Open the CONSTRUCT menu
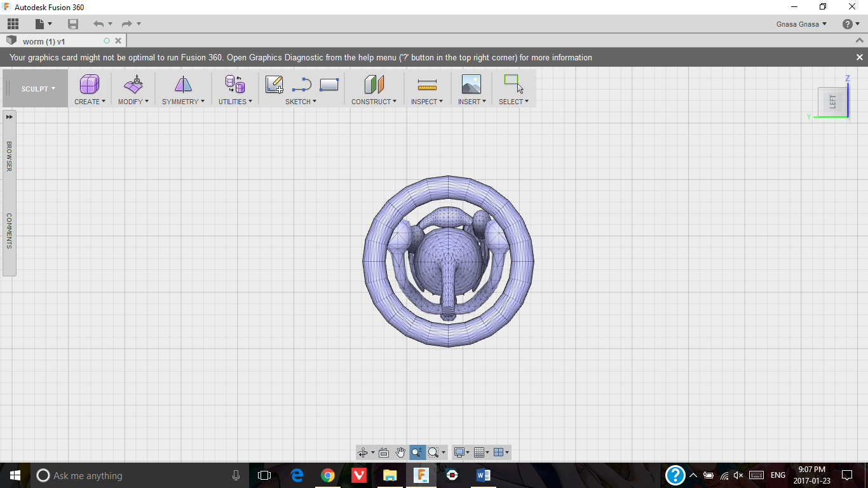Screen dimensions: 868x488 click(374, 102)
